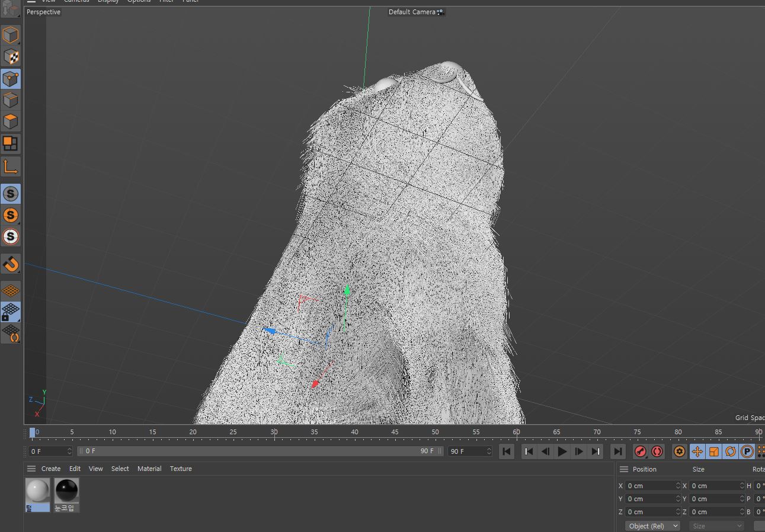Image resolution: width=765 pixels, height=532 pixels.
Task: Open the Select menu in material manager
Action: coord(120,469)
